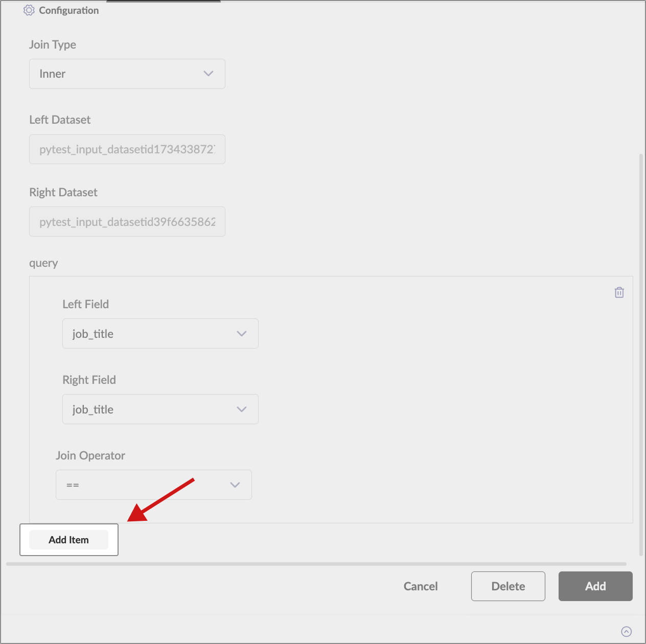Click the chevron arrow in the Right Field box
The width and height of the screenshot is (646, 644).
click(242, 409)
